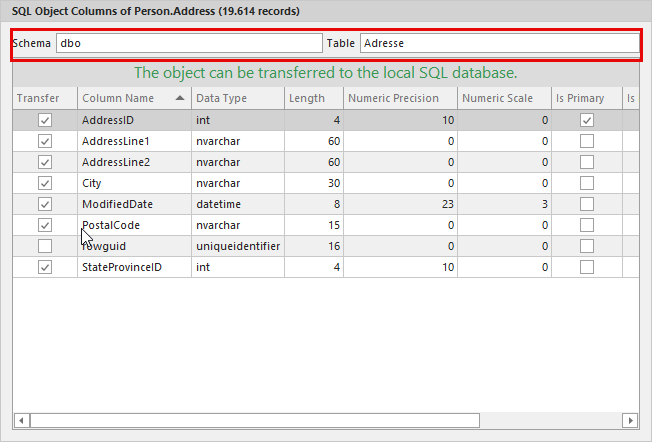Screen dimensions: 652x442
Task: Click the Numeric Scale column header
Action: tap(504, 98)
